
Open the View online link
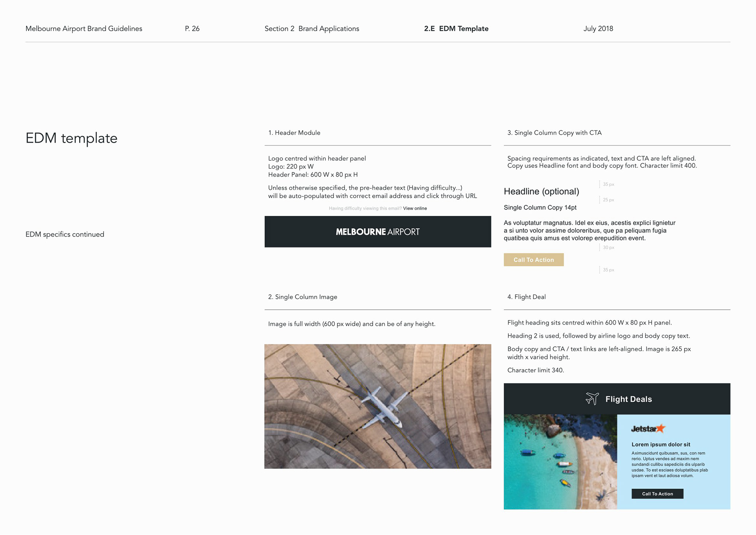[x=415, y=208]
